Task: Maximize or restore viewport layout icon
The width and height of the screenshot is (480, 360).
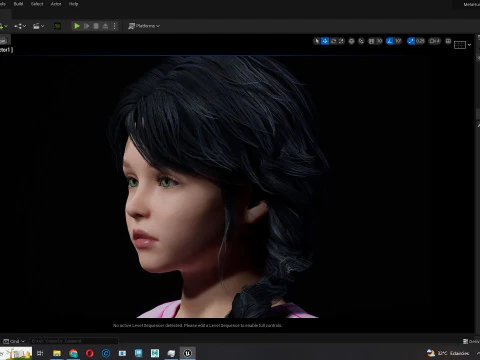Action: tap(448, 41)
